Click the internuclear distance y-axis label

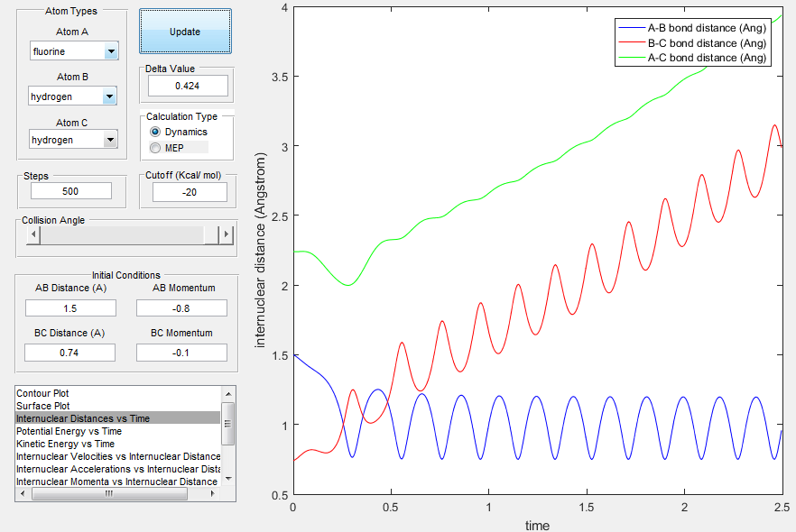pos(260,250)
